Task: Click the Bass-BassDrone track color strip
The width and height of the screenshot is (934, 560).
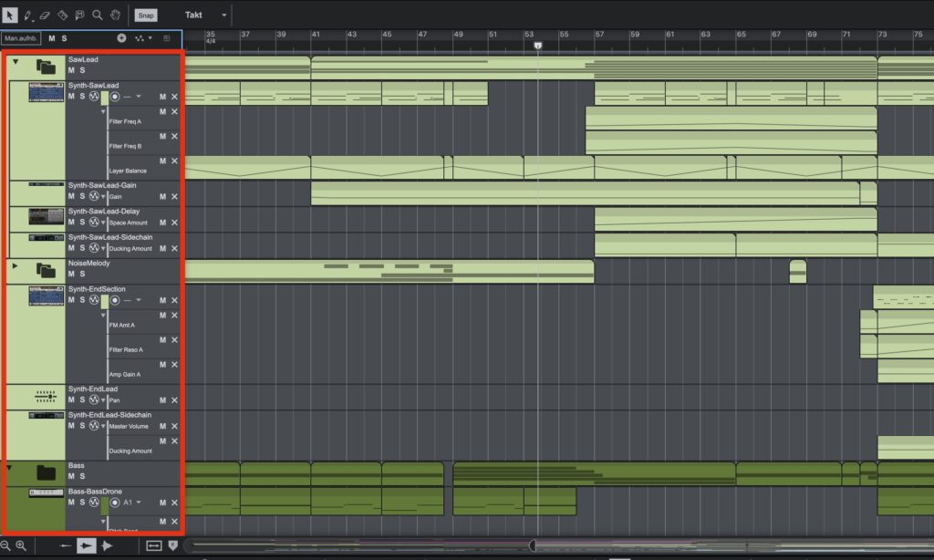Action: (105, 506)
